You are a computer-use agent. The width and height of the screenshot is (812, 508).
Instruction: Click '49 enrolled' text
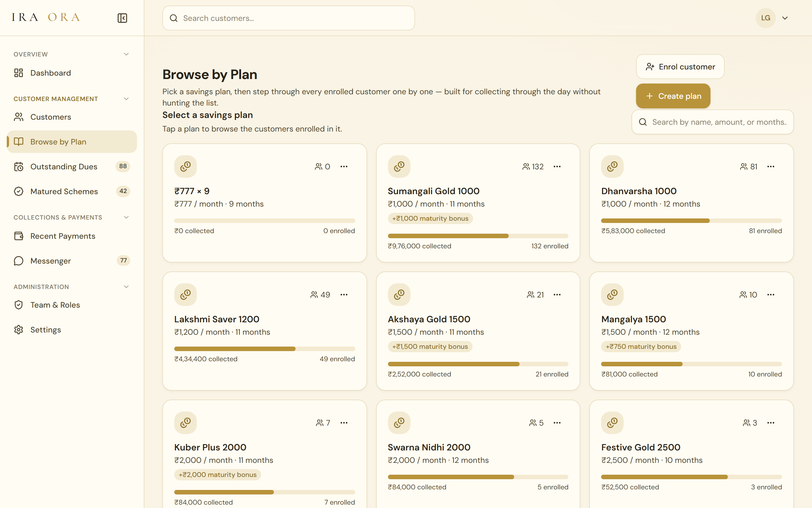pyautogui.click(x=337, y=359)
